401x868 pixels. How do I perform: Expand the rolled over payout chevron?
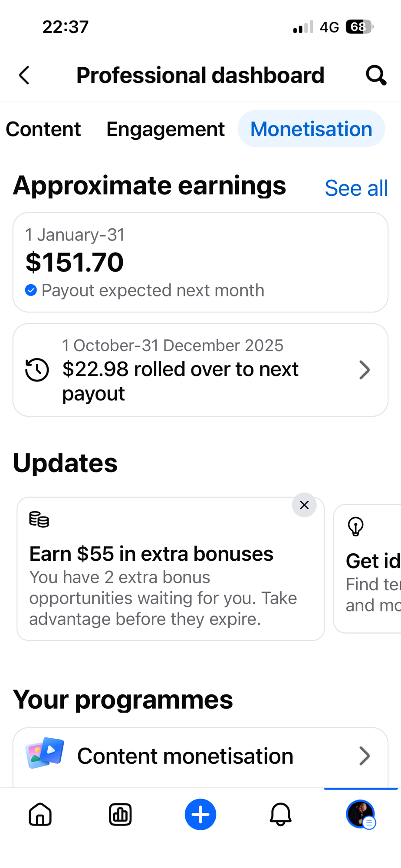click(x=365, y=370)
